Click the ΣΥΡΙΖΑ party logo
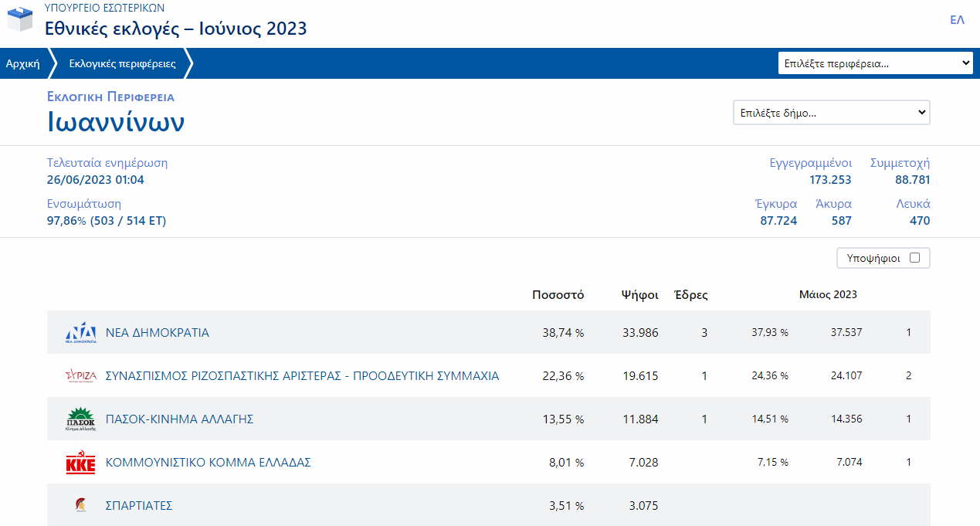 pos(81,376)
